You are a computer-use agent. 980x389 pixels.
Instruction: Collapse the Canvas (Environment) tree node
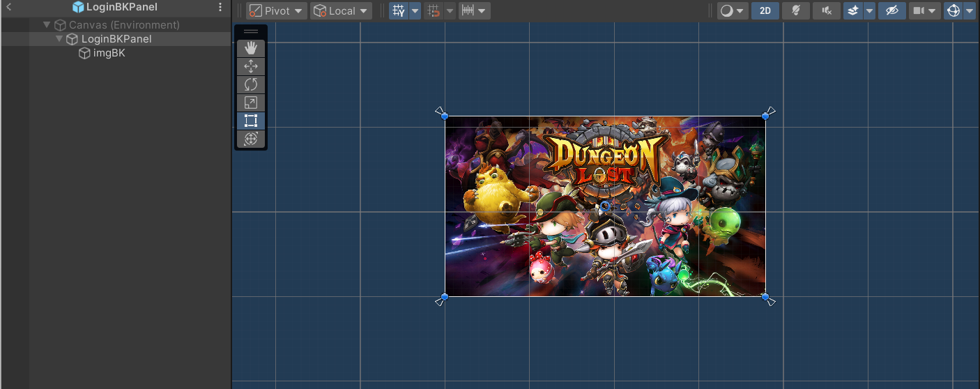pyautogui.click(x=47, y=25)
